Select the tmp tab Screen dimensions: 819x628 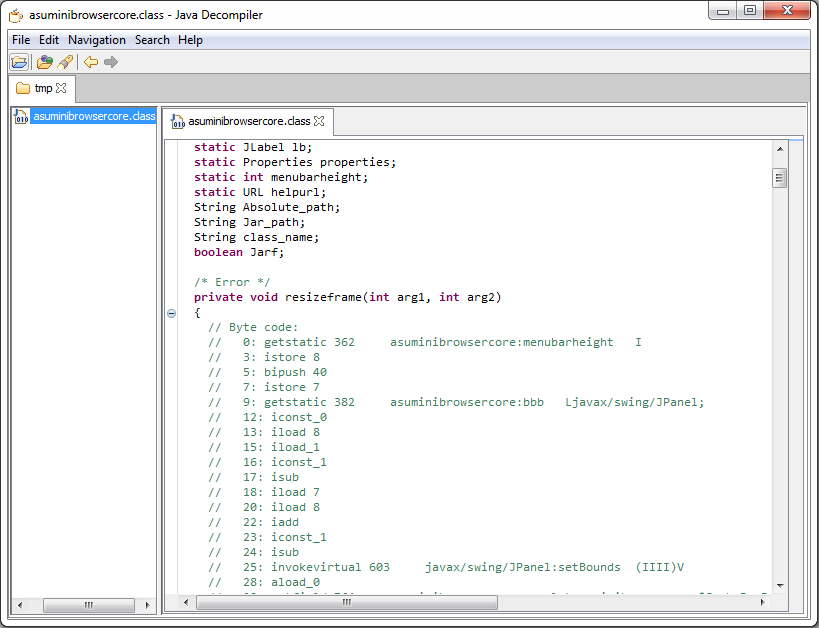tap(42, 88)
